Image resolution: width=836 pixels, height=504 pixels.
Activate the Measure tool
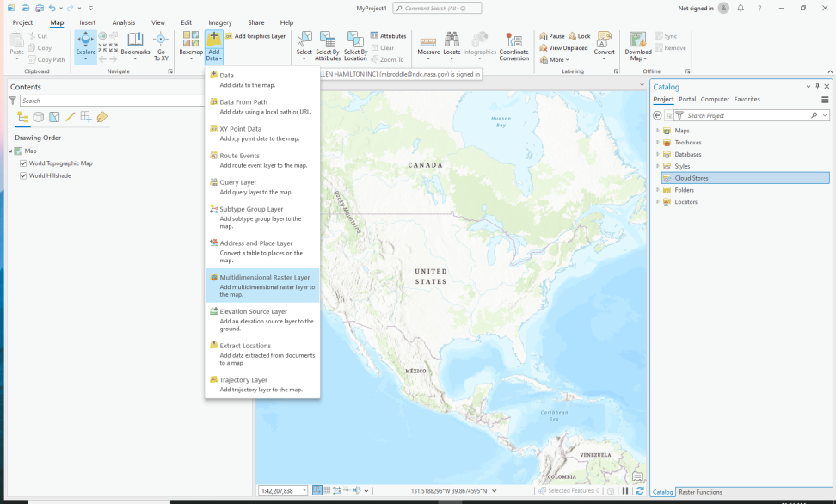[x=428, y=46]
